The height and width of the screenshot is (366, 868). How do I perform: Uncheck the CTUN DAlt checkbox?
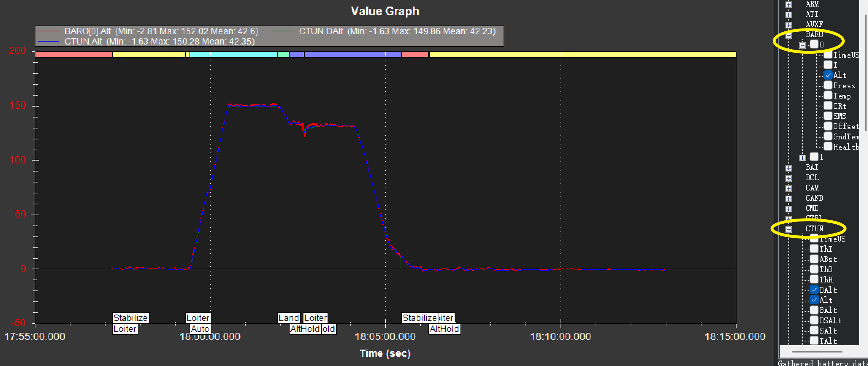point(814,290)
